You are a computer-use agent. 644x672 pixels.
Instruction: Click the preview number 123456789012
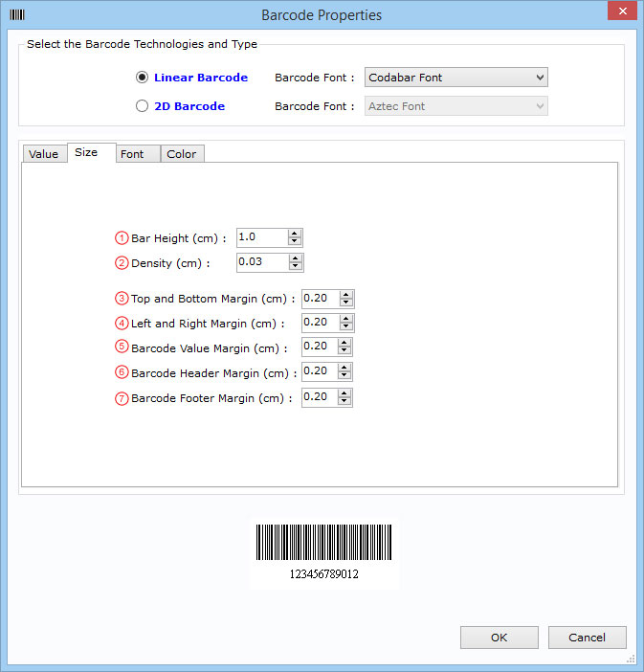coord(324,574)
